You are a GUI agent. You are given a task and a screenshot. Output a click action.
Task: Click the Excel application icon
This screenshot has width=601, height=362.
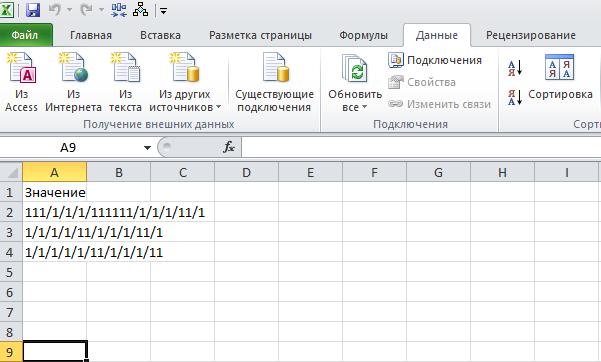[x=7, y=10]
